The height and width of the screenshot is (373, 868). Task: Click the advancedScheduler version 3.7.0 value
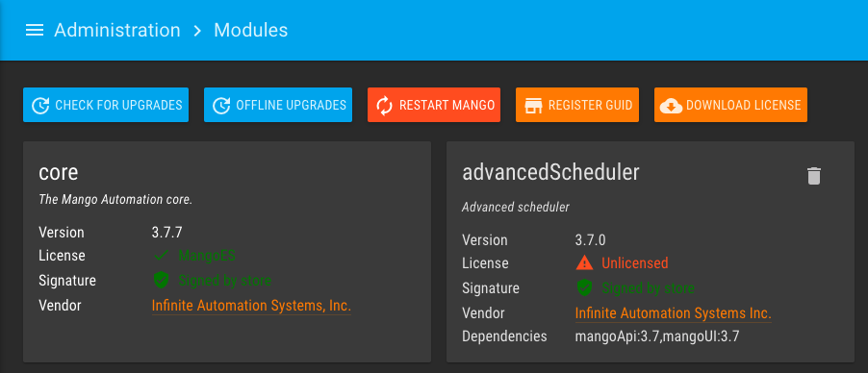(x=591, y=240)
